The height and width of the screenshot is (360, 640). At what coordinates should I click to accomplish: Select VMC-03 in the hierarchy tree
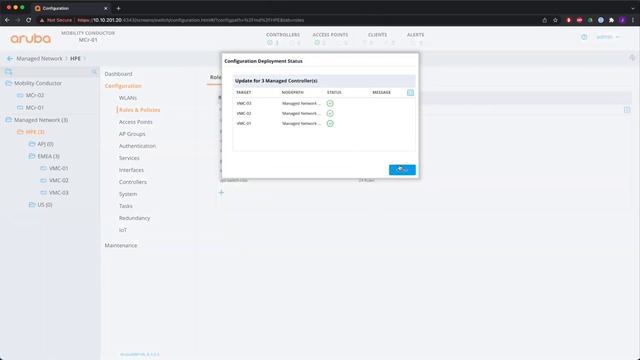tap(59, 193)
